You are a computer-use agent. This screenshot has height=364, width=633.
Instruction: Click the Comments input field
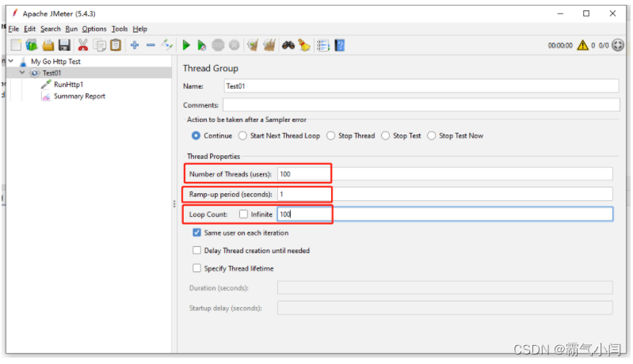(x=421, y=104)
